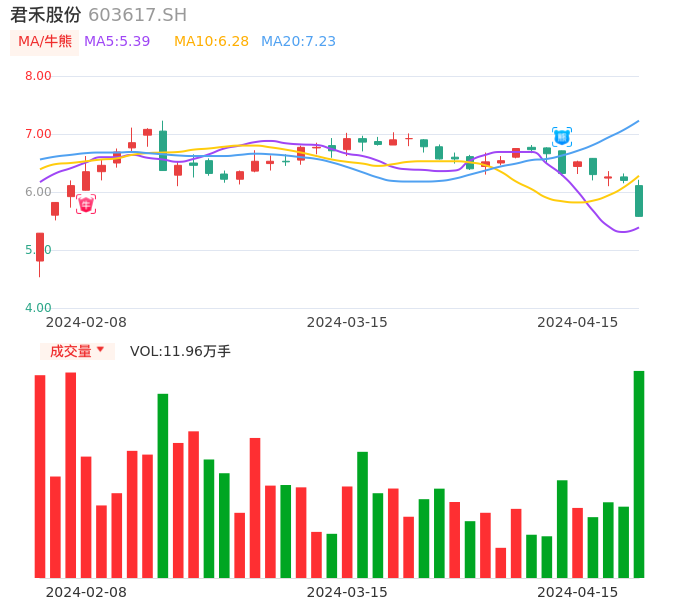Toggle the MA5 moving average legend

point(117,42)
